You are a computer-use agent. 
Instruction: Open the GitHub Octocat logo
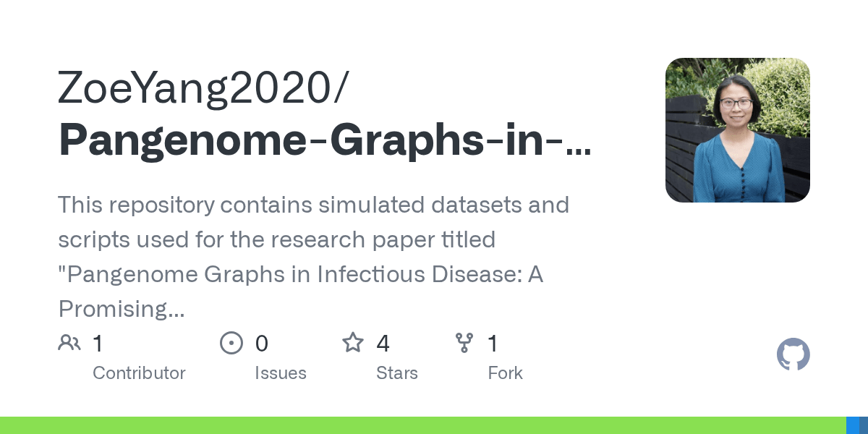[793, 354]
